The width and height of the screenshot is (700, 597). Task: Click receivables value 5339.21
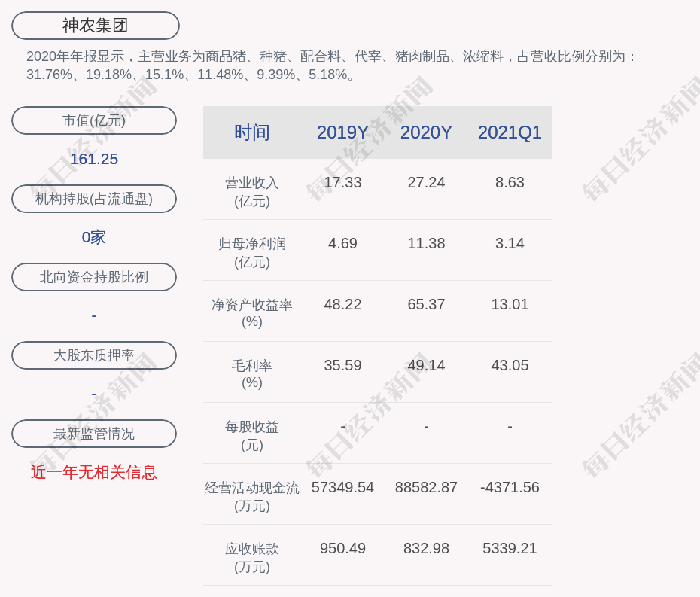(x=510, y=548)
